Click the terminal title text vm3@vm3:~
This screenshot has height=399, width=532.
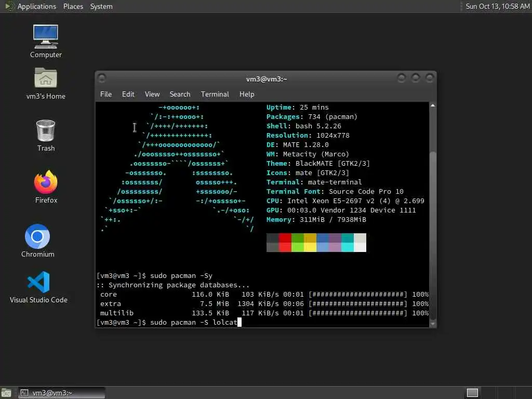click(267, 79)
